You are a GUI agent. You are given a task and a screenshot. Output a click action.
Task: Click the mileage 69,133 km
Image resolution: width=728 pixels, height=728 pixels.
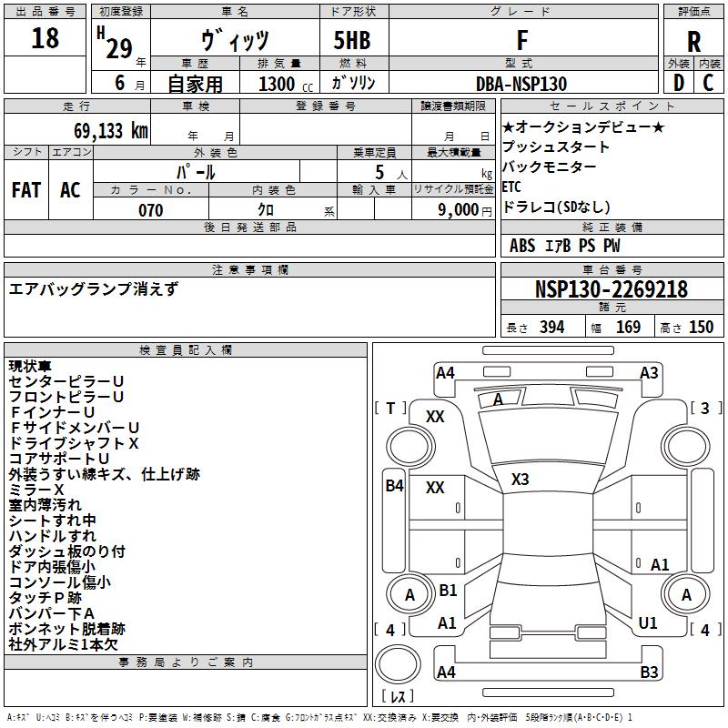tap(111, 131)
